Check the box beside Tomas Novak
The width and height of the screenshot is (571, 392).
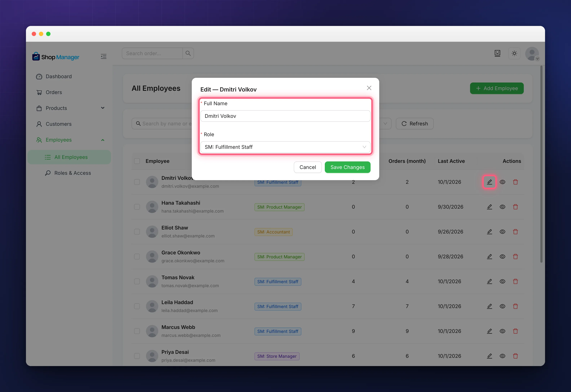(137, 281)
